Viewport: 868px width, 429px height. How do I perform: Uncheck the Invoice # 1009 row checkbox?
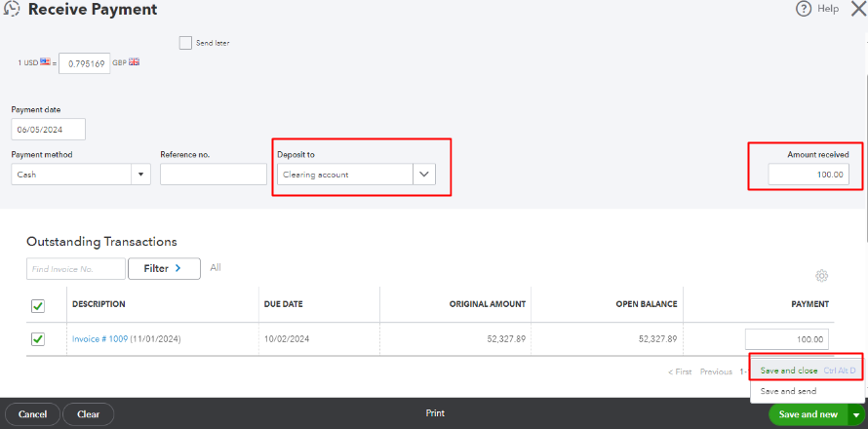(38, 339)
